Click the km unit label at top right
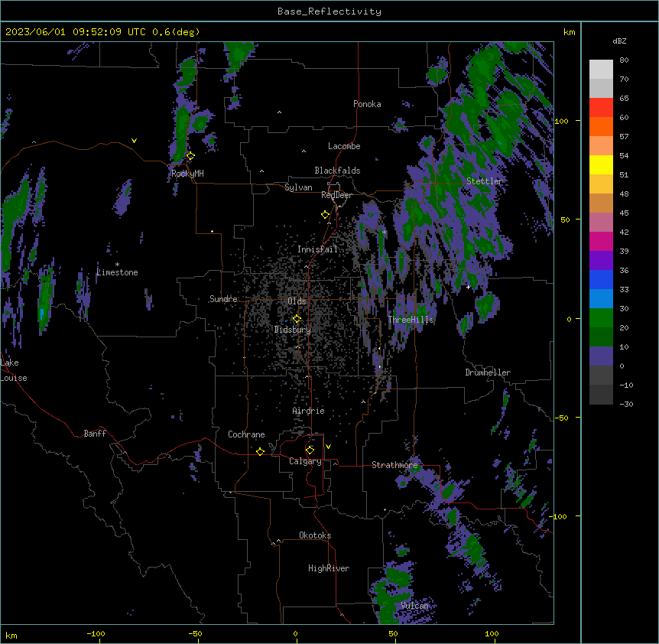 point(570,32)
